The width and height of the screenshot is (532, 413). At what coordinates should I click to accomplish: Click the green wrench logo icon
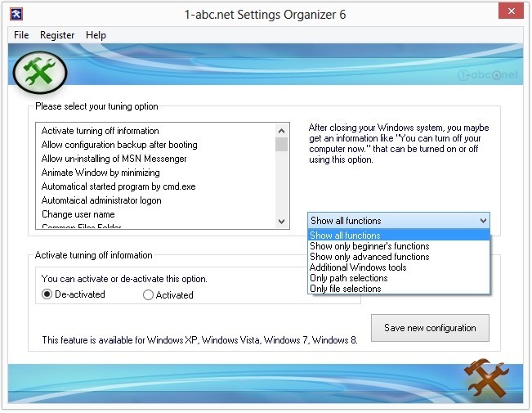(x=39, y=74)
